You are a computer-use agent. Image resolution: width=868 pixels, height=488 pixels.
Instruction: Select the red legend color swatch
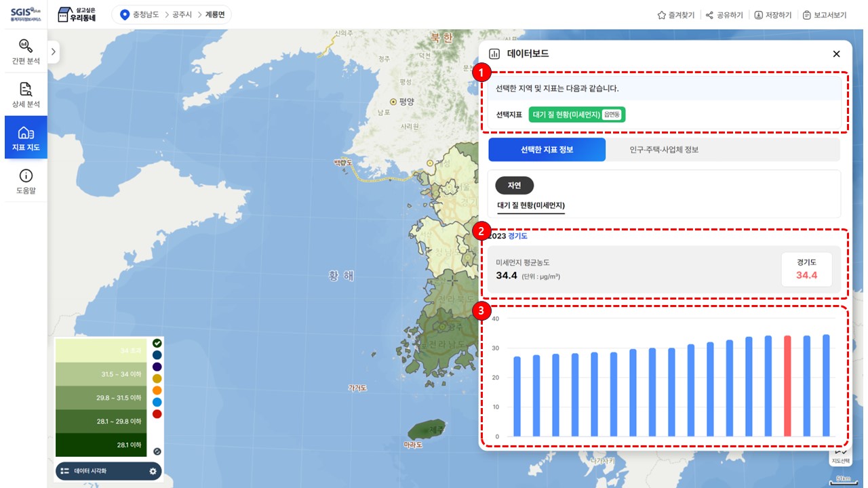(x=157, y=414)
